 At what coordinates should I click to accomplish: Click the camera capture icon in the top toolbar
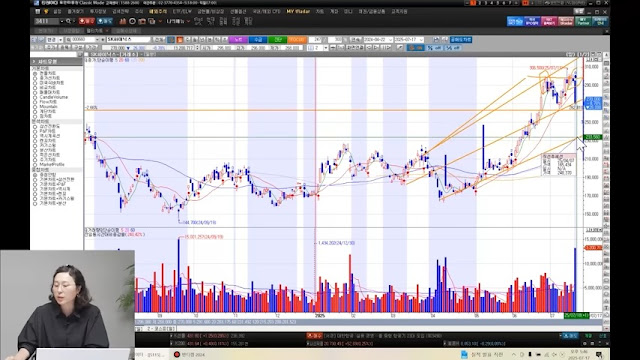[142, 21]
